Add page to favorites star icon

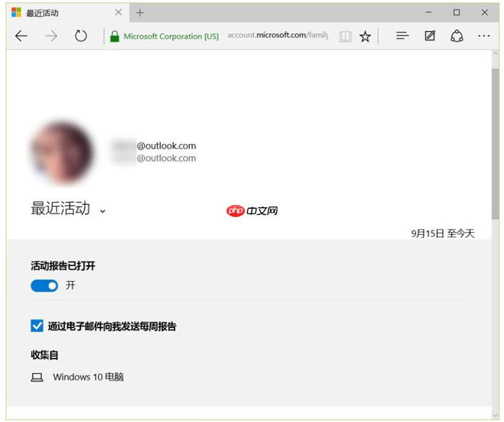point(365,36)
